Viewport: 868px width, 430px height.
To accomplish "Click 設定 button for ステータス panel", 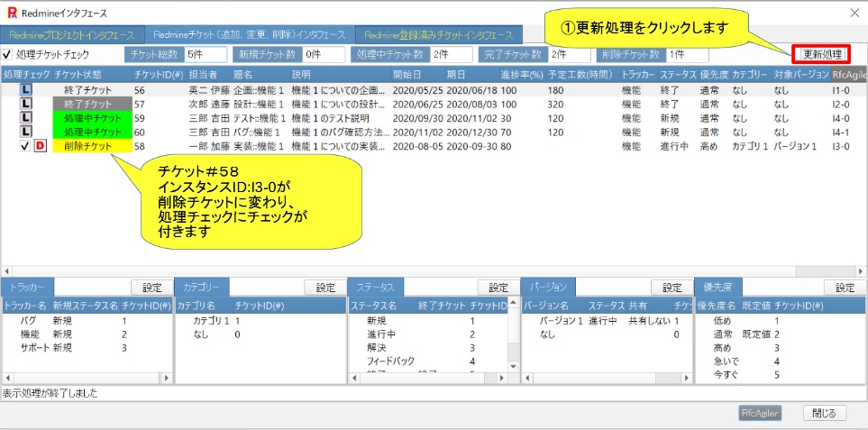I will 498,288.
